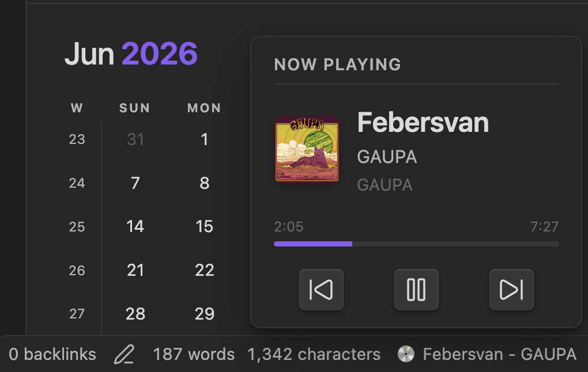Select June 22 in the calendar

205,271
